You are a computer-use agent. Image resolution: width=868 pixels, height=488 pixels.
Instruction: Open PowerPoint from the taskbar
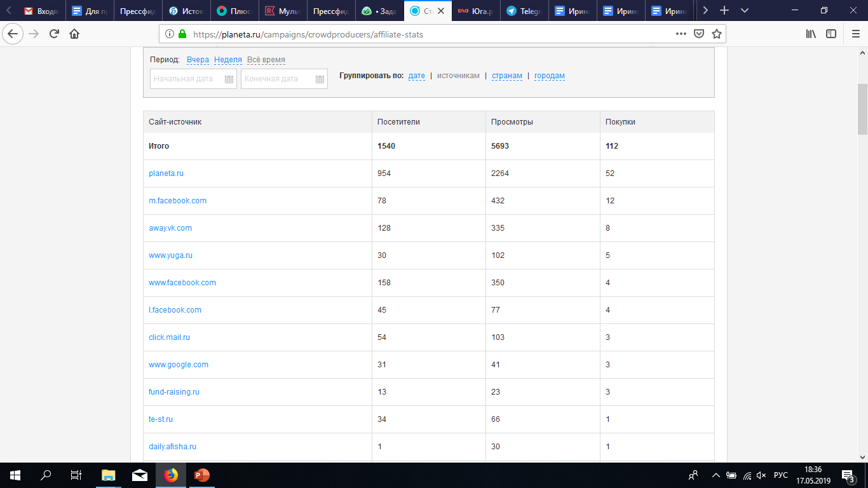(202, 475)
